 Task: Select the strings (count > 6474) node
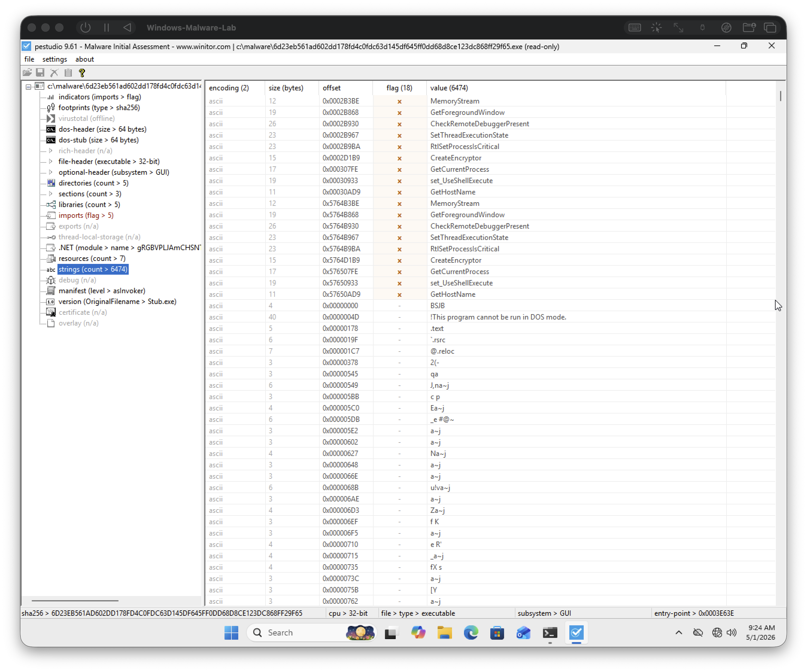92,269
